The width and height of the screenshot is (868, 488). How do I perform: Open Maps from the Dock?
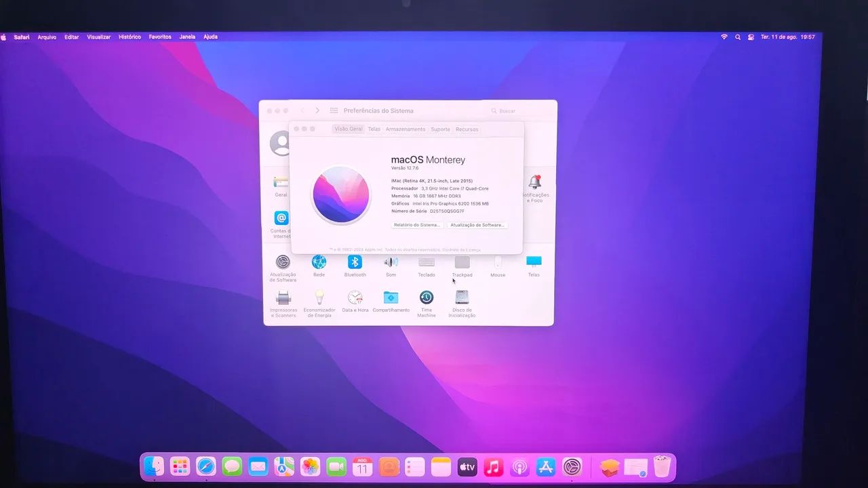click(284, 466)
